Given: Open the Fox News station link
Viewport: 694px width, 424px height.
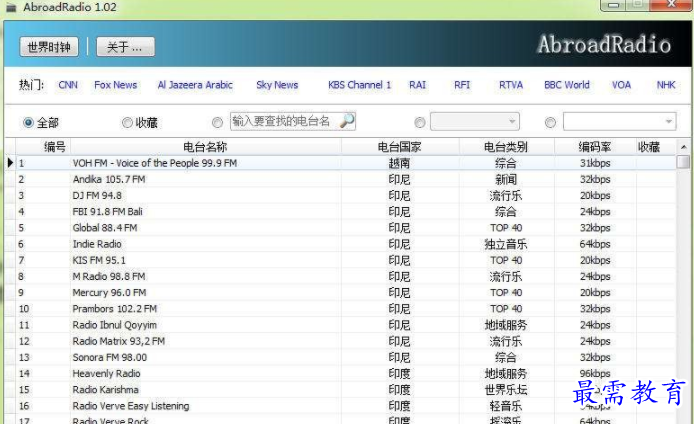Looking at the screenshot, I should coord(115,85).
